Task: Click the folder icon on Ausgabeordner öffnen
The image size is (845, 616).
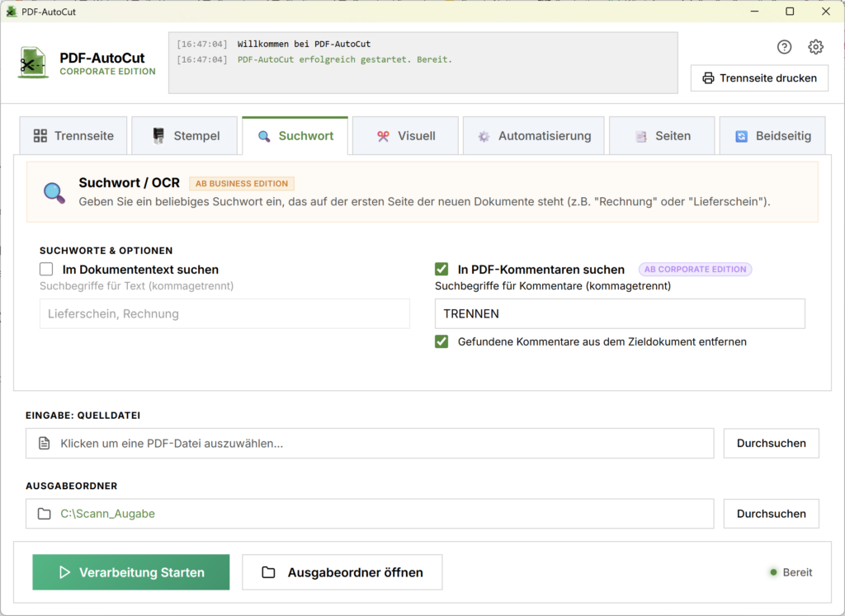Action: (268, 571)
